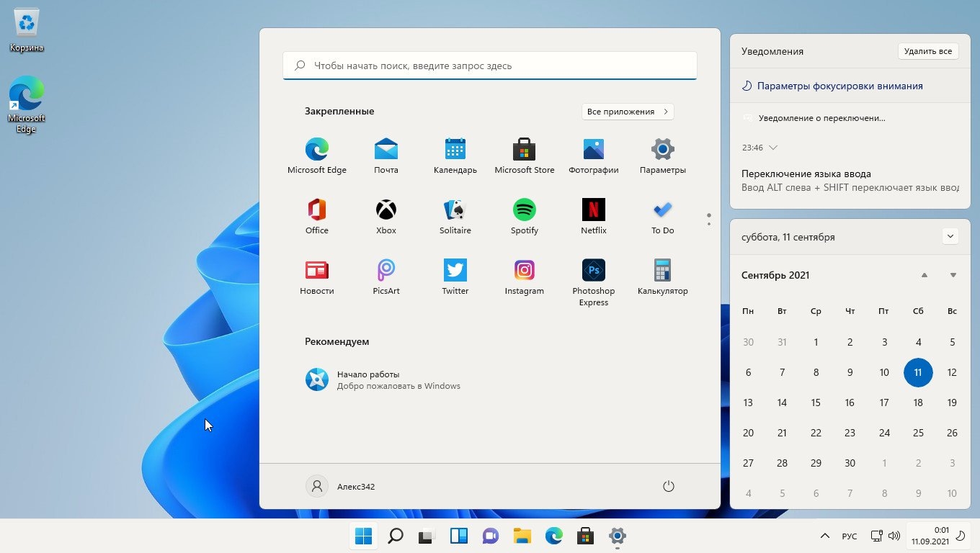Image resolution: width=980 pixels, height=553 pixels.
Task: Click the Start menu search field
Action: point(490,66)
